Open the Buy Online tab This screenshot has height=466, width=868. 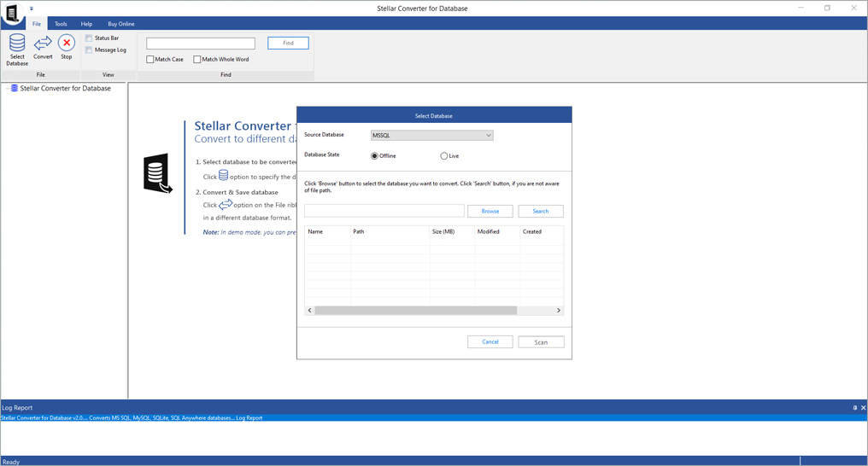tap(121, 24)
